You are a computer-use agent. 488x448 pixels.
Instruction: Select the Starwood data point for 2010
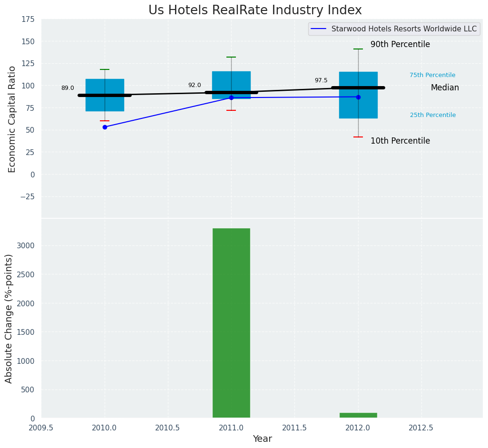(105, 127)
